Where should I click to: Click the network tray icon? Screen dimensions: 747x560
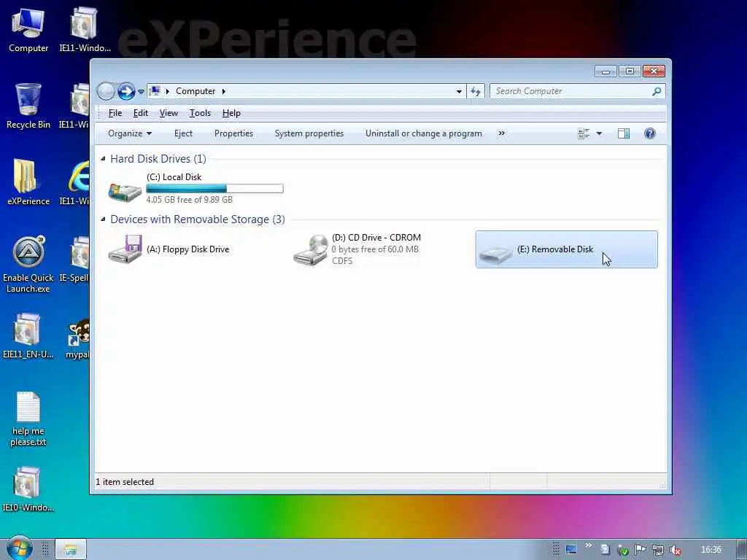pos(658,550)
